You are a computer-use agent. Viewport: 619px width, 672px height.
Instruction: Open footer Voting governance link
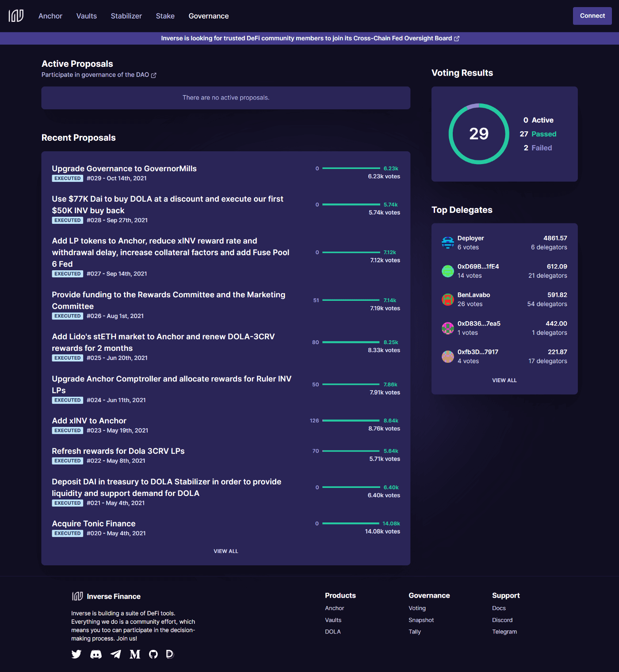417,608
